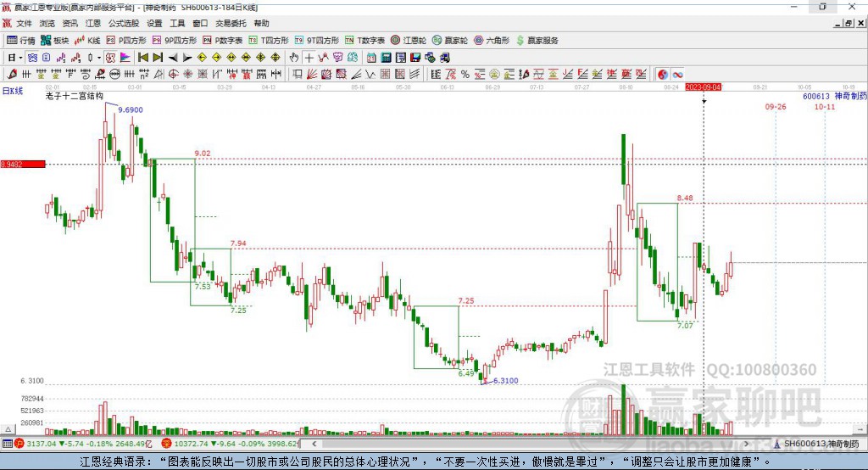
Task: Click the 10-11 date projection marker
Action: coord(824,106)
